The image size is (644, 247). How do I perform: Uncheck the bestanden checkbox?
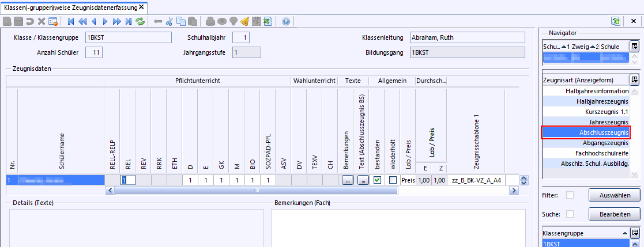(x=377, y=180)
